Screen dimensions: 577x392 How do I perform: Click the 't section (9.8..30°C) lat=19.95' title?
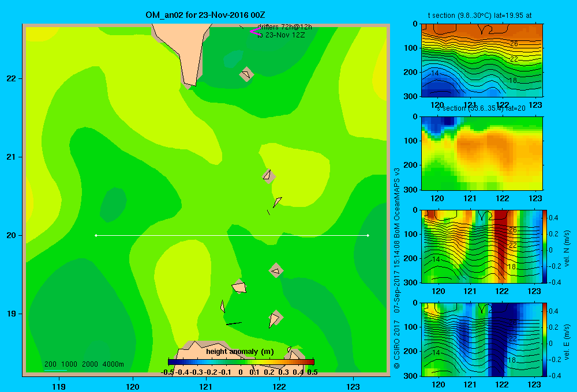pos(479,16)
